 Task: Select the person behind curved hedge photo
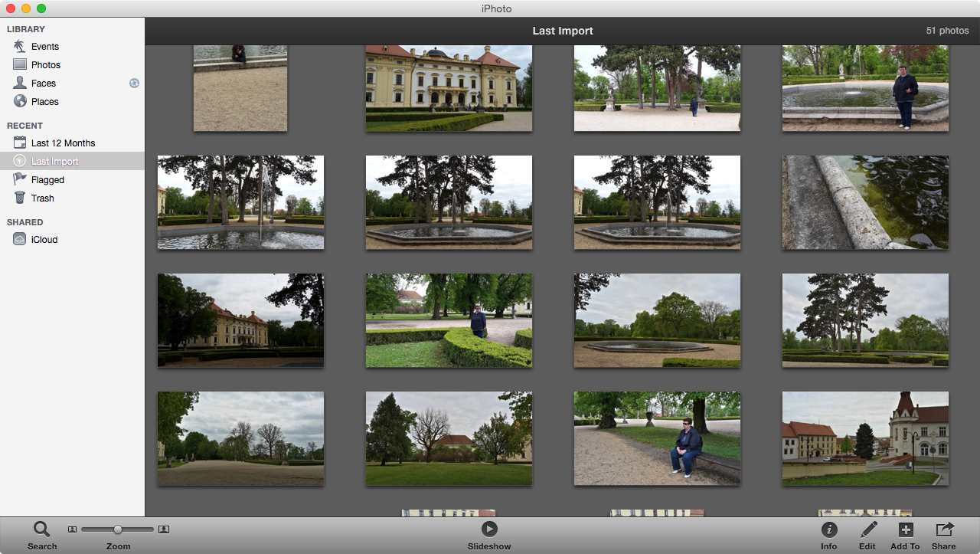click(x=449, y=320)
